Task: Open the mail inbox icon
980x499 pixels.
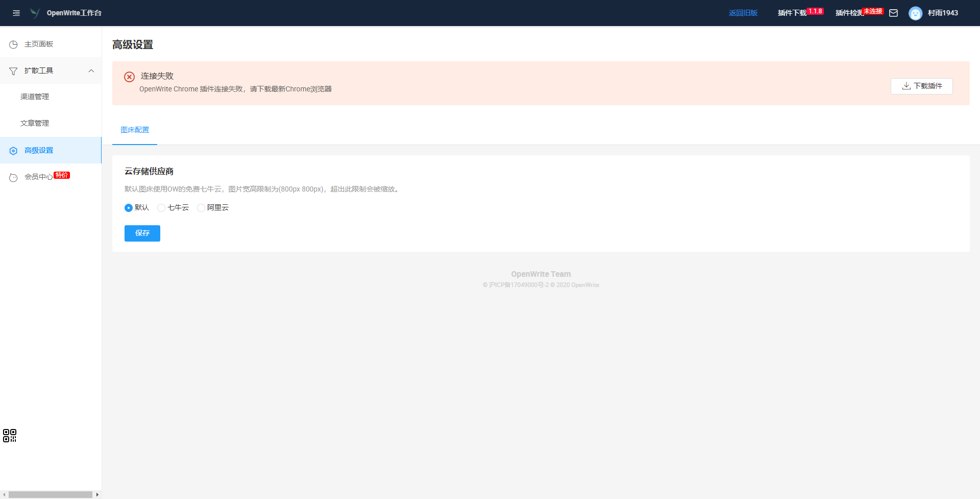Action: [x=893, y=13]
